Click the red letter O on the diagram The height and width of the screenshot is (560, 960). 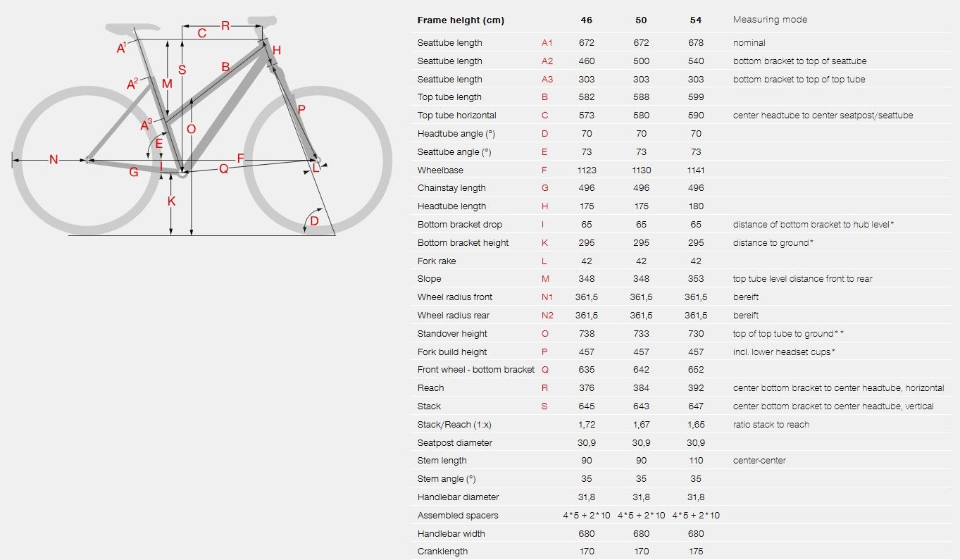pyautogui.click(x=191, y=129)
